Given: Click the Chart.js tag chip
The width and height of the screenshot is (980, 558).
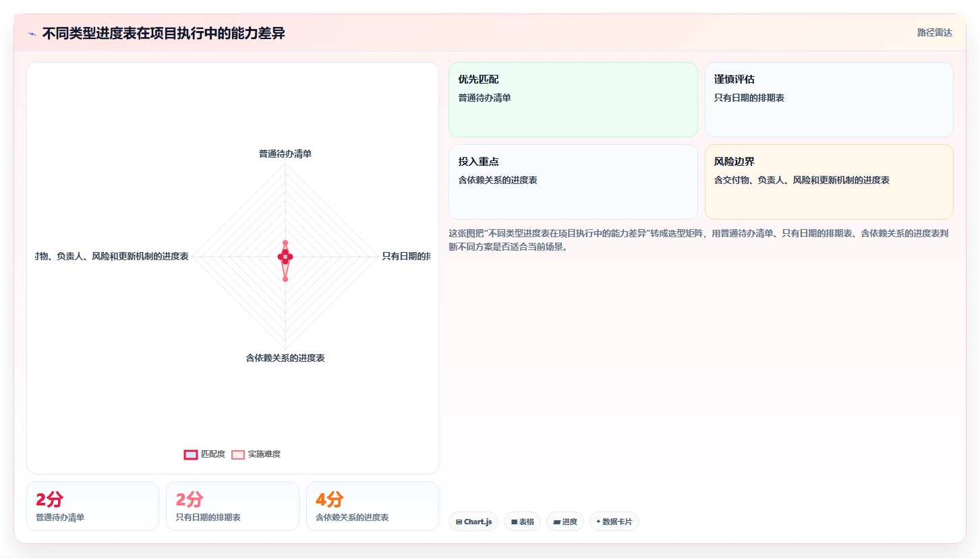Looking at the screenshot, I should click(473, 522).
